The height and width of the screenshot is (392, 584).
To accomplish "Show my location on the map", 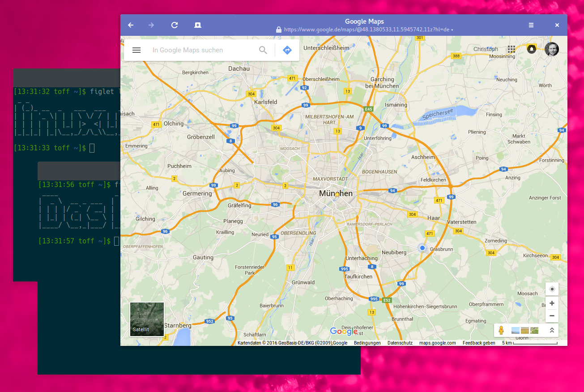I will click(552, 289).
